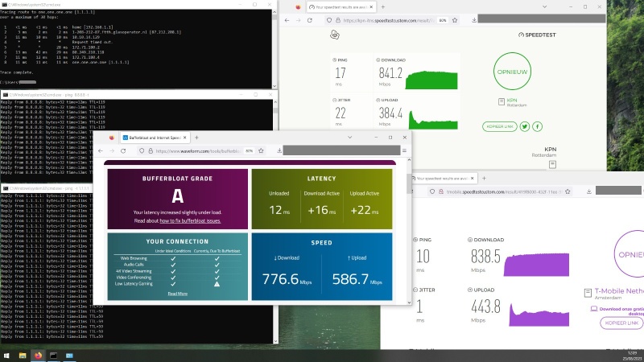Viewport: 644px width, 362px height.
Task: Click purple OPNIEUW button on T-Mobile speedtest
Action: (x=629, y=254)
